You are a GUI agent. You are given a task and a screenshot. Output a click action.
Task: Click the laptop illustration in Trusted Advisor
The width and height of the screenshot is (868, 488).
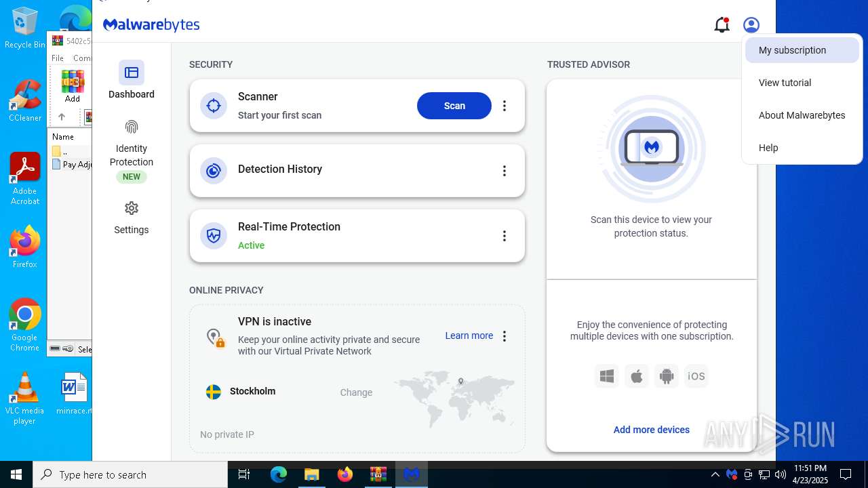click(652, 147)
